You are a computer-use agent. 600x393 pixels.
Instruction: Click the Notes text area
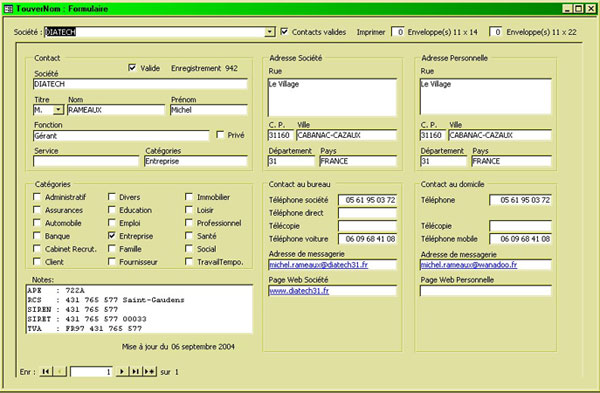(139, 309)
